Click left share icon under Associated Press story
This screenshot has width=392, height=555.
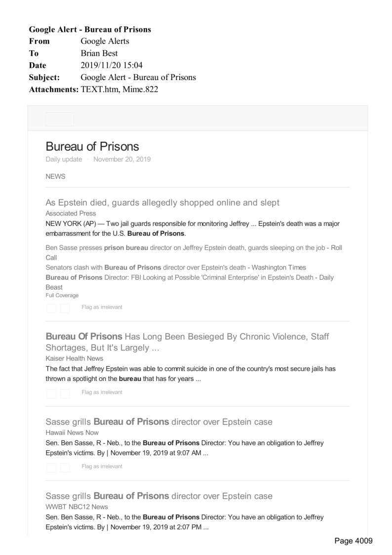[x=51, y=308]
